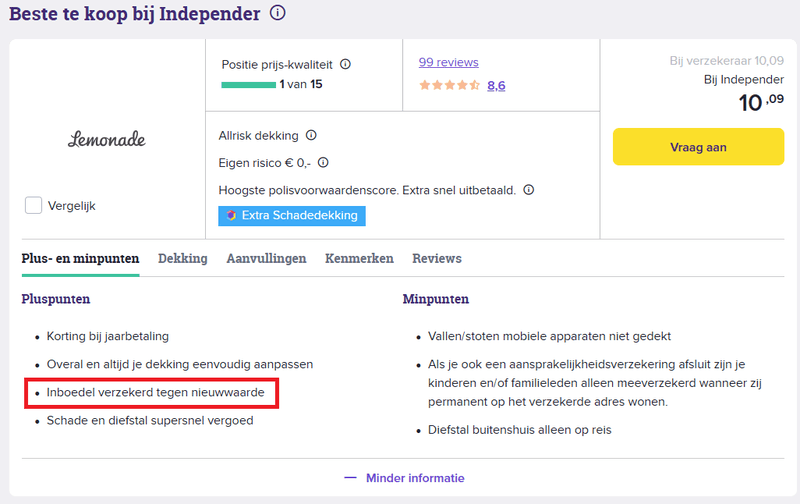Click 'Eigen risico € 0,-' text

264,163
